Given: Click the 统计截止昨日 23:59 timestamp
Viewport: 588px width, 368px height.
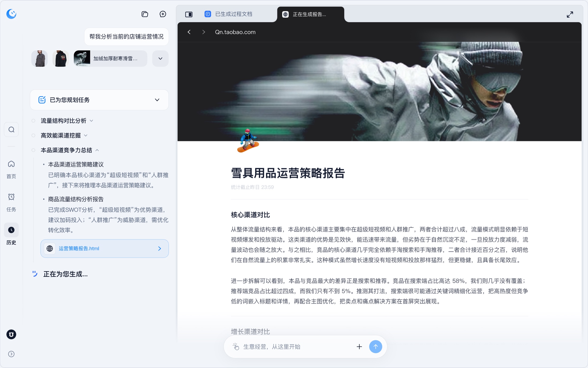Looking at the screenshot, I should point(252,187).
